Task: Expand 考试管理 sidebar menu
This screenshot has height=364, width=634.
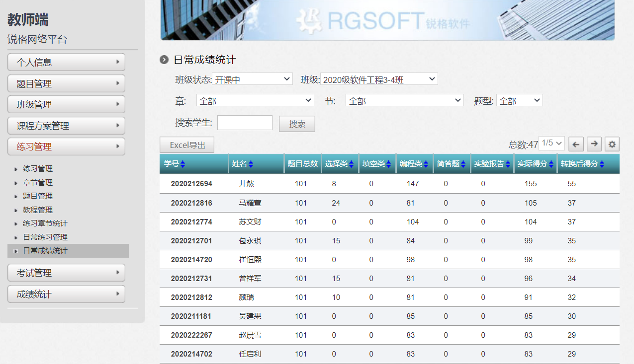Action: (x=66, y=273)
